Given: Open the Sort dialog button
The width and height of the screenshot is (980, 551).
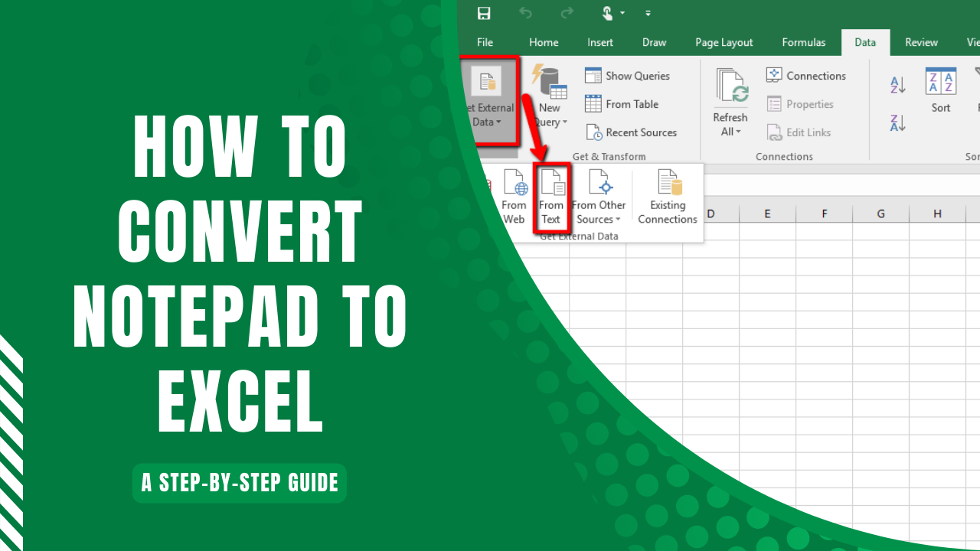Looking at the screenshot, I should pos(941,90).
